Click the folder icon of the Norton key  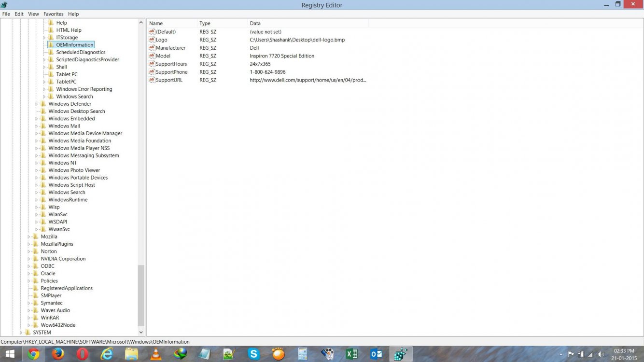click(36, 251)
